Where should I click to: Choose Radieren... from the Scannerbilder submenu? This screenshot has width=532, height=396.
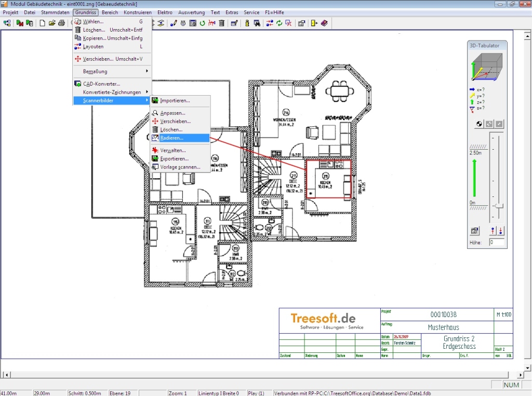point(171,138)
